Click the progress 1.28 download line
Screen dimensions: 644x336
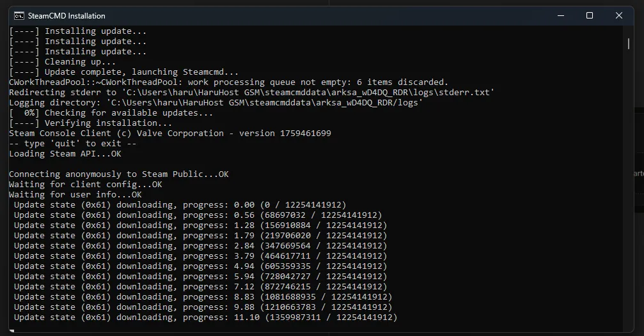200,225
